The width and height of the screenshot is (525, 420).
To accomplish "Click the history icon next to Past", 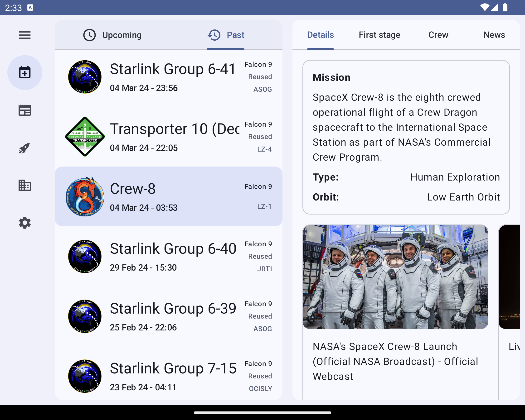I will click(x=214, y=35).
